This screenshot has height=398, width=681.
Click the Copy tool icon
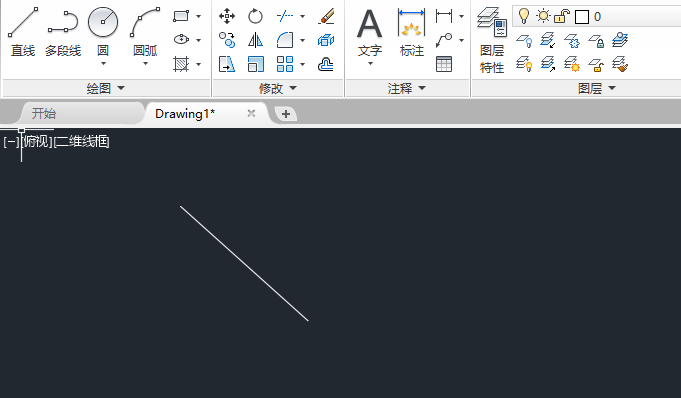pos(227,40)
